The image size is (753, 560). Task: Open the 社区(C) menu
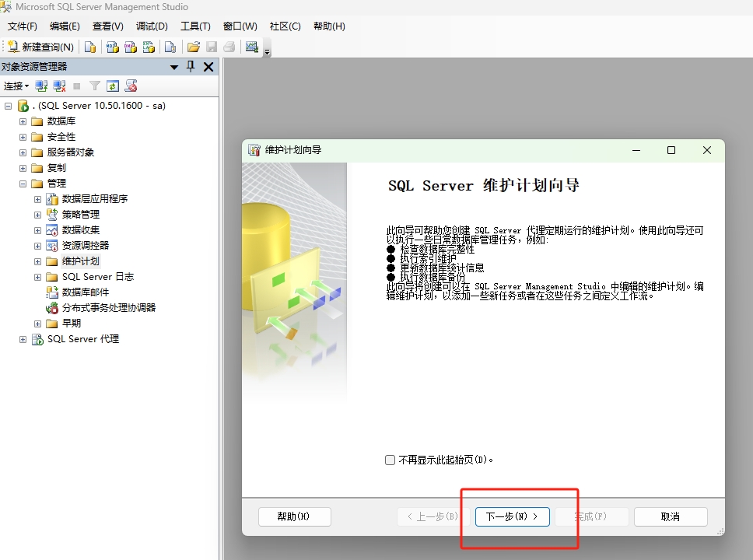pos(285,26)
